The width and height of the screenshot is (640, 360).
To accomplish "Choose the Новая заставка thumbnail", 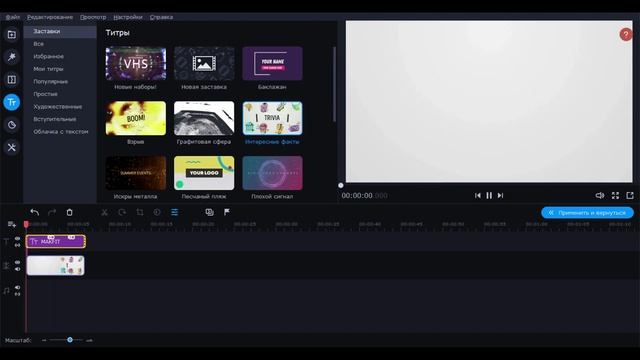I will coord(204,63).
